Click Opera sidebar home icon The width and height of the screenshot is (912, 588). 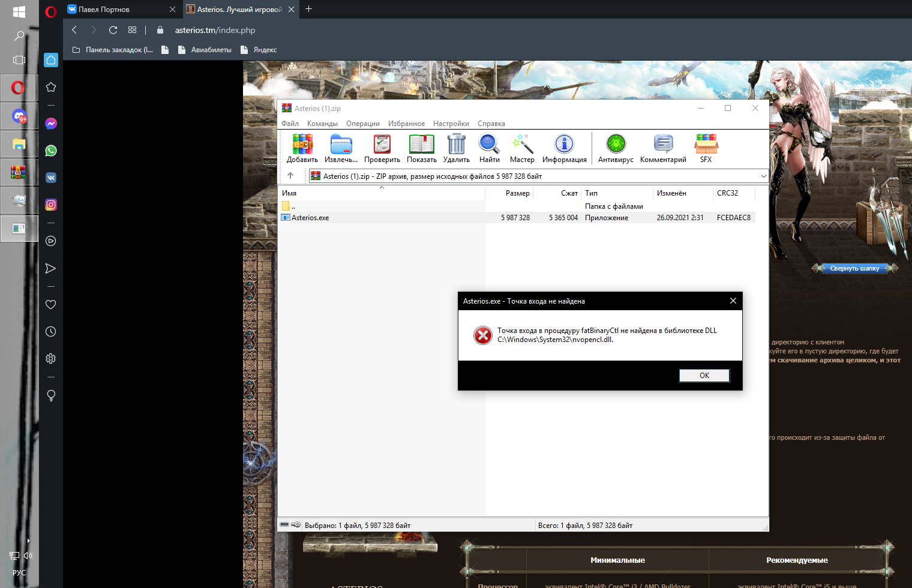tap(51, 59)
